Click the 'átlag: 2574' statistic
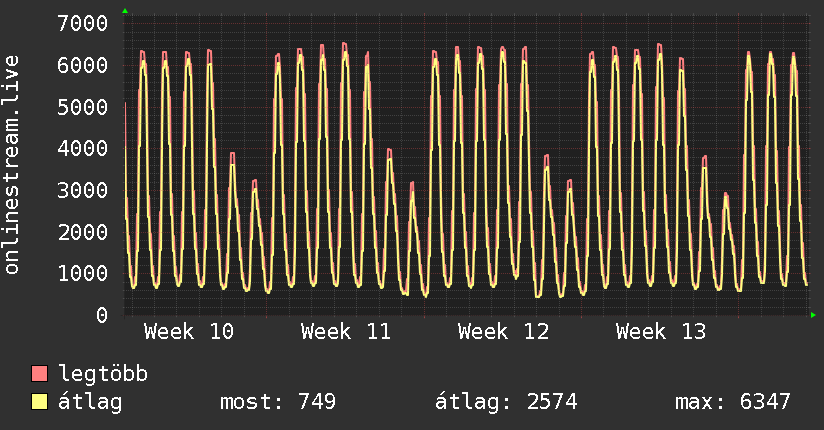 pyautogui.click(x=506, y=402)
